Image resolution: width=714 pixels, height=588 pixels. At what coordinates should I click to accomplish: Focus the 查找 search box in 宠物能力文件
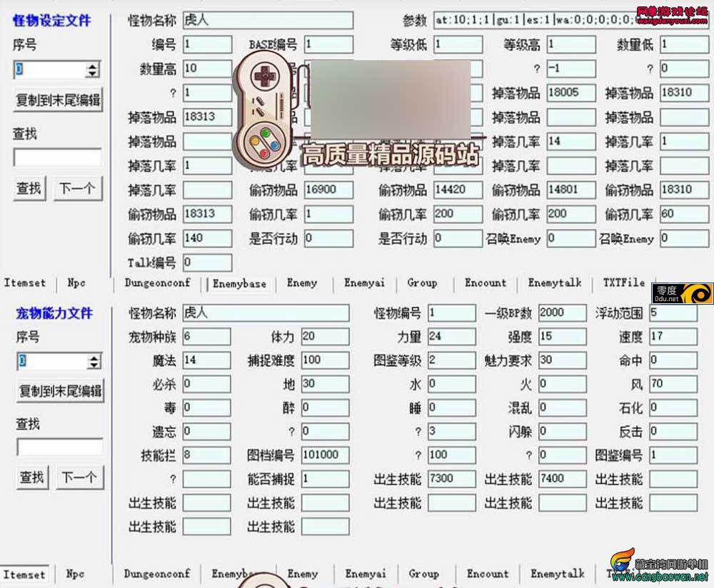click(60, 447)
